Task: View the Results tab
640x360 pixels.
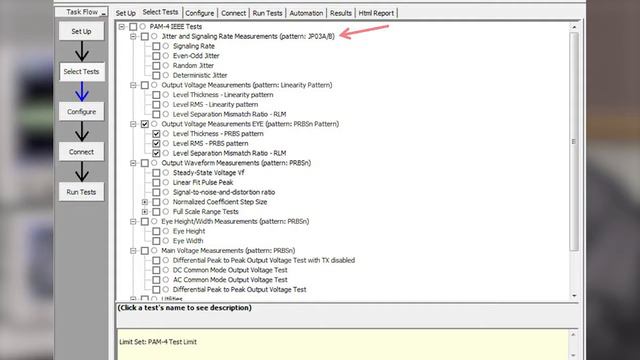Action: 341,13
